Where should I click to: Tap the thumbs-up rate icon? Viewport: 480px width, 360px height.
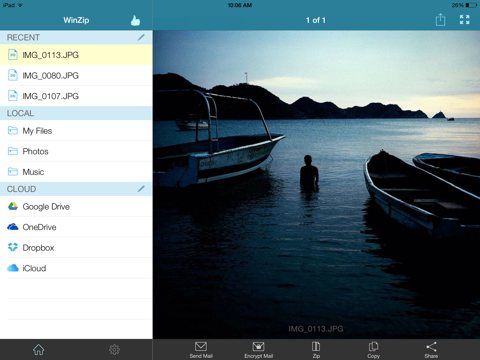click(x=135, y=20)
